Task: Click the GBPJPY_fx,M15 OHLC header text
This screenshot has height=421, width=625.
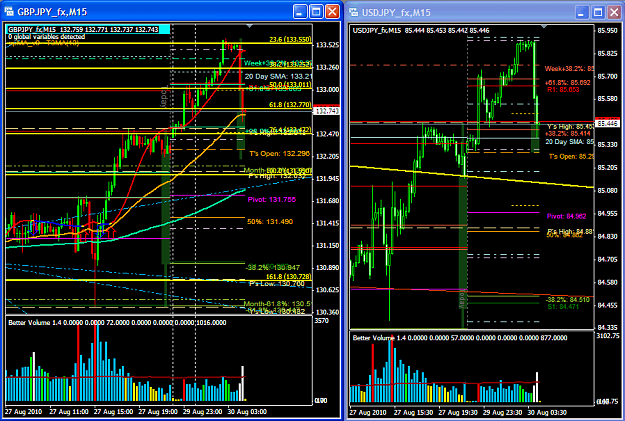Action: pos(83,30)
